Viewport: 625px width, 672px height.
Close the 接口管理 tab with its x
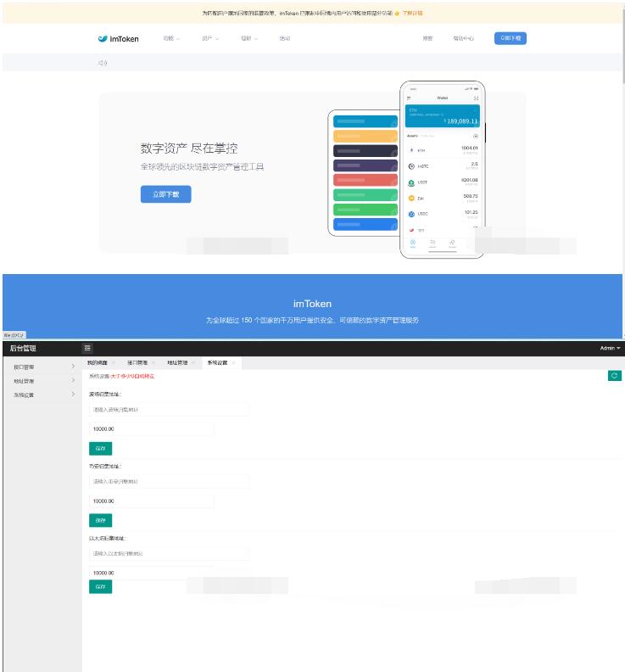pos(153,363)
